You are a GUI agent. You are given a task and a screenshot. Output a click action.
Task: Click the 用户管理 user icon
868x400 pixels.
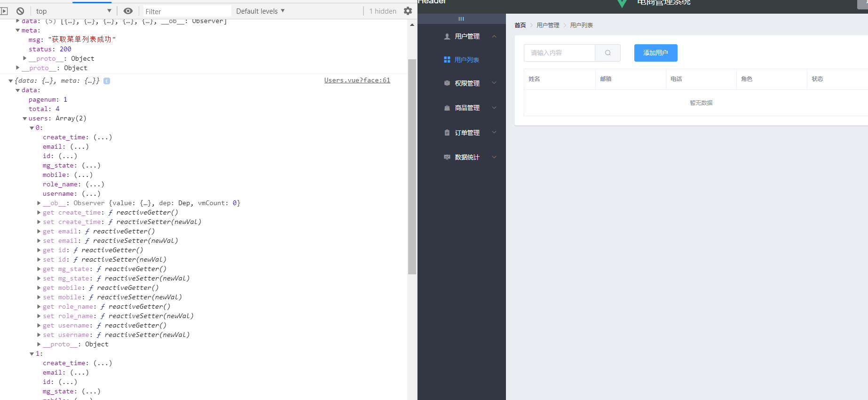click(447, 36)
